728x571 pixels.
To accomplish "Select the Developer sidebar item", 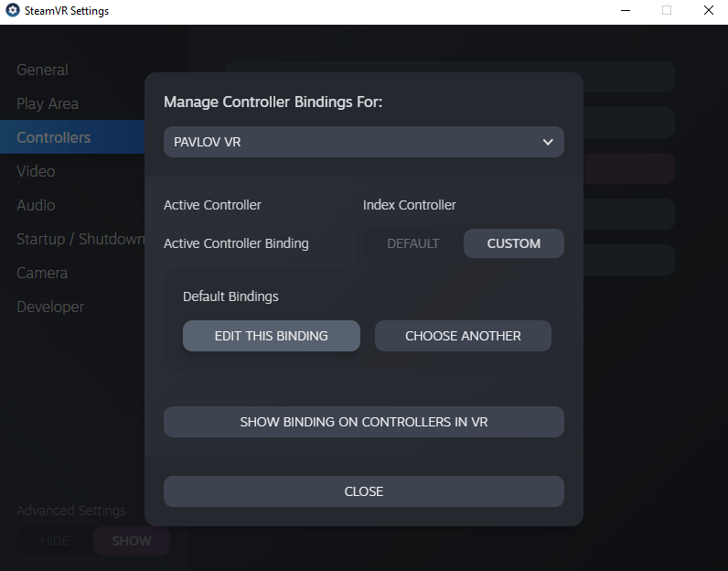I will (x=50, y=307).
